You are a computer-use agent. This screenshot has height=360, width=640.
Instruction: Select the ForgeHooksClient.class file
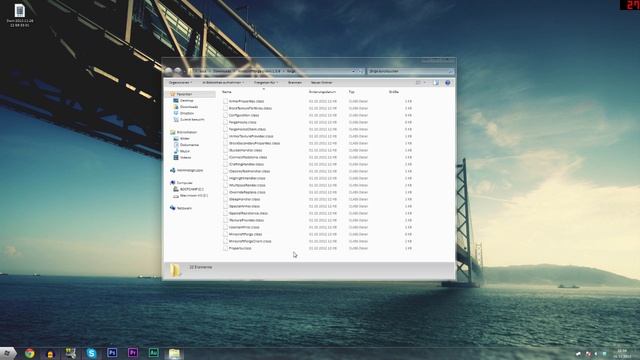247,129
